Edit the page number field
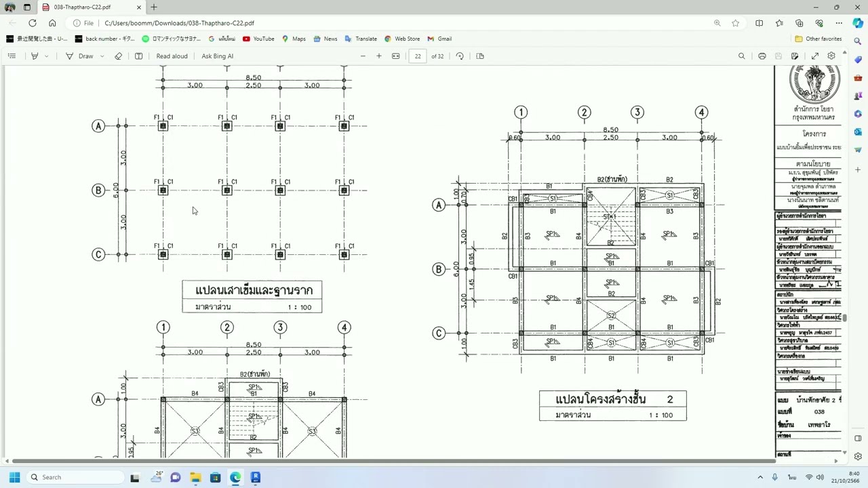This screenshot has height=488, width=868. point(418,56)
